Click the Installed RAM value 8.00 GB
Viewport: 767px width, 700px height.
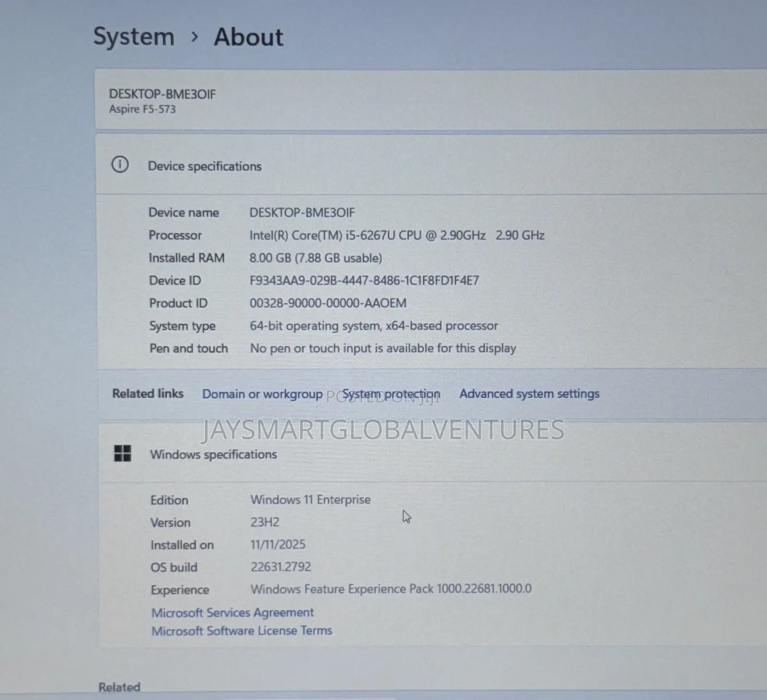click(x=315, y=258)
